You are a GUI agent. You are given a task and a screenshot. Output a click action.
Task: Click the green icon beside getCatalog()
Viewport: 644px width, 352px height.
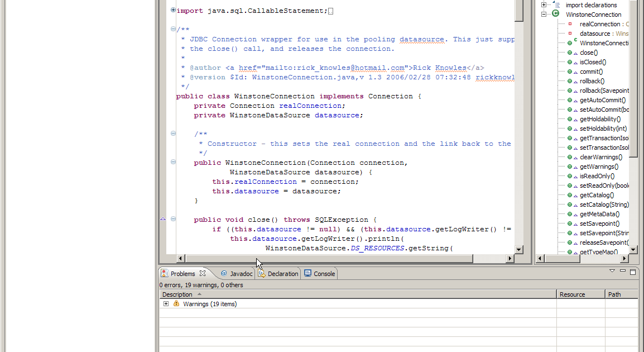pos(570,195)
